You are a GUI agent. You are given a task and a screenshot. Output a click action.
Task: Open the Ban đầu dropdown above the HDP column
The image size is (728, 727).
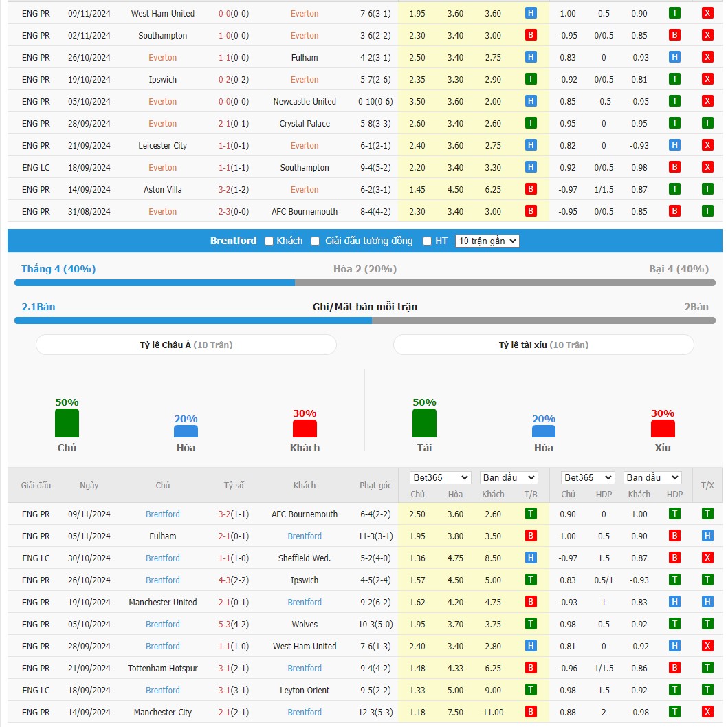652,477
